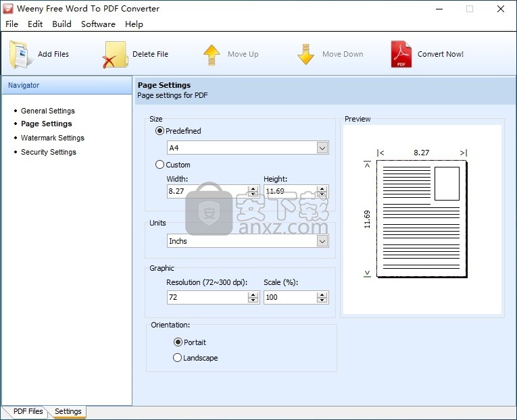Decrease the Width value with down arrow
This screenshot has width=517, height=420.
[253, 194]
